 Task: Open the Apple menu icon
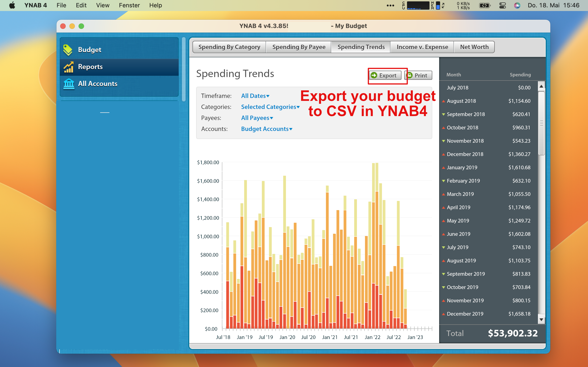12,5
